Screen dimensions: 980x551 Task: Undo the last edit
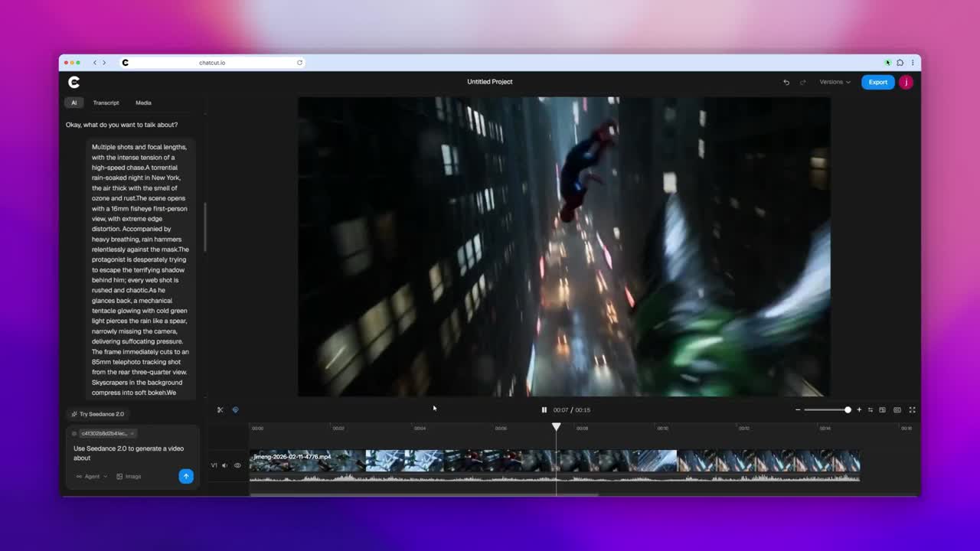[x=786, y=82]
